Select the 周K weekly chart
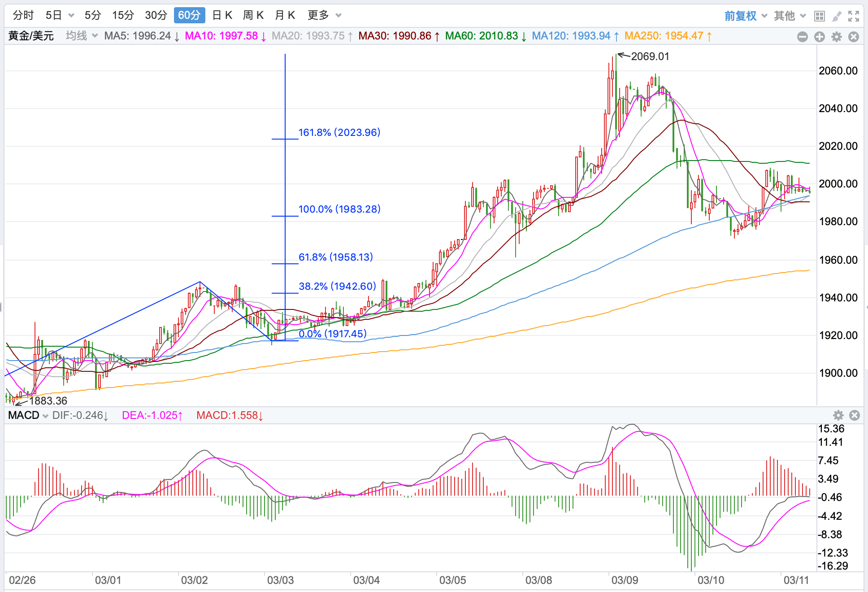Image resolution: width=868 pixels, height=592 pixels. click(253, 15)
